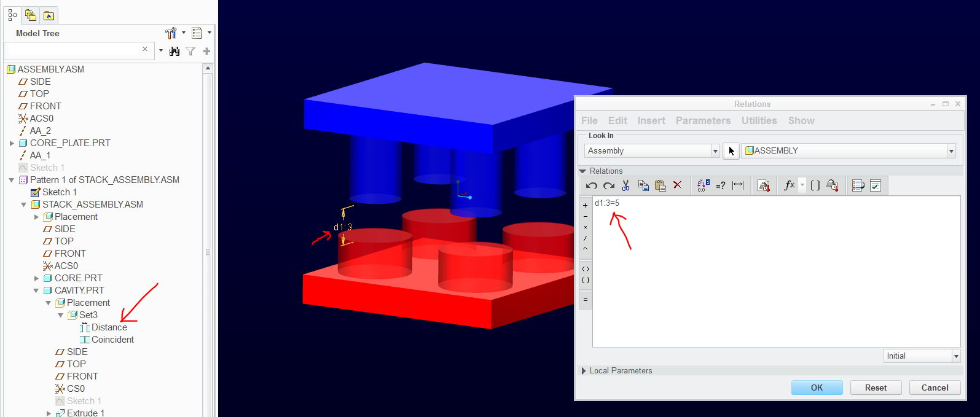This screenshot has height=417, width=980.
Task: Click the Paste clipboard icon
Action: 661,185
